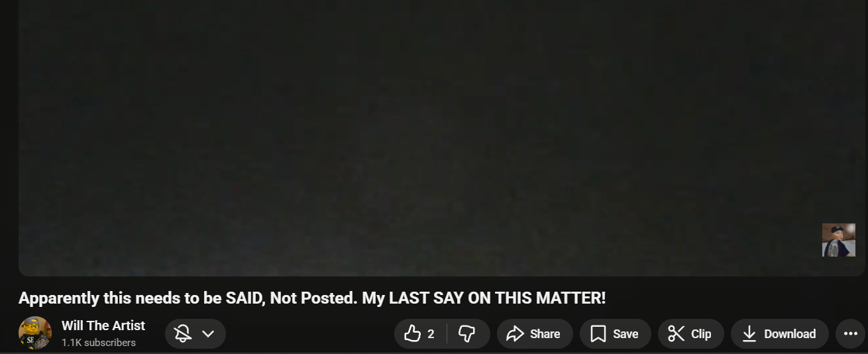Click the scissors Clip icon
Image resolution: width=868 pixels, height=354 pixels.
[676, 333]
